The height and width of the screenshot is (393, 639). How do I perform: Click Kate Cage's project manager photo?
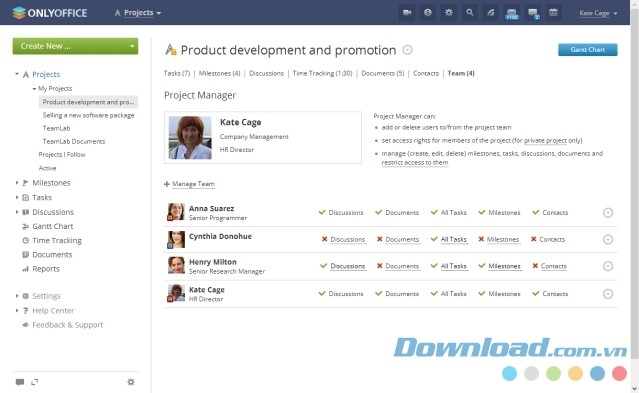[x=190, y=137]
